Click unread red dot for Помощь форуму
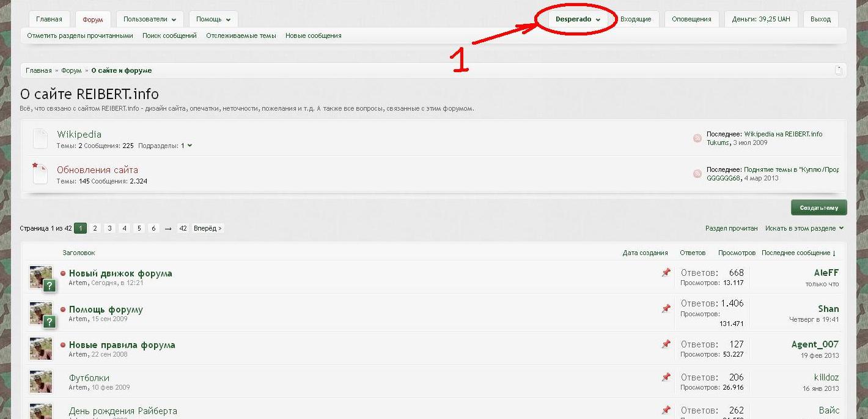The width and height of the screenshot is (868, 419). (x=63, y=310)
